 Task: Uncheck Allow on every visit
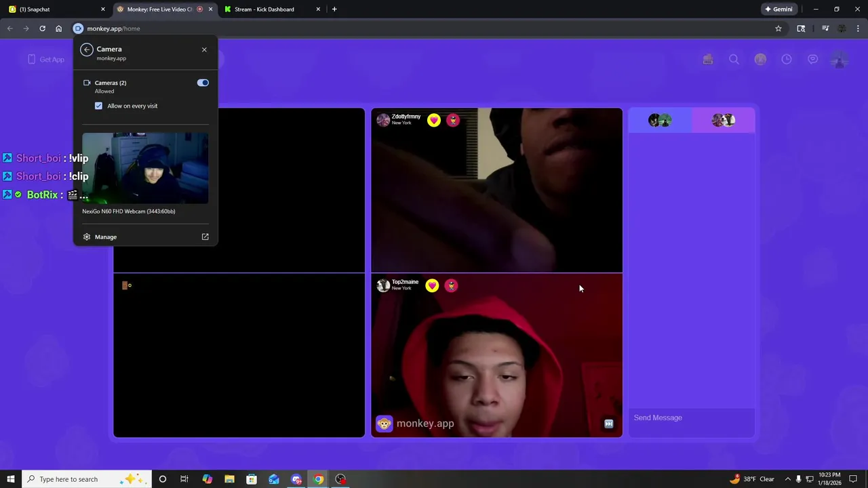pyautogui.click(x=99, y=106)
